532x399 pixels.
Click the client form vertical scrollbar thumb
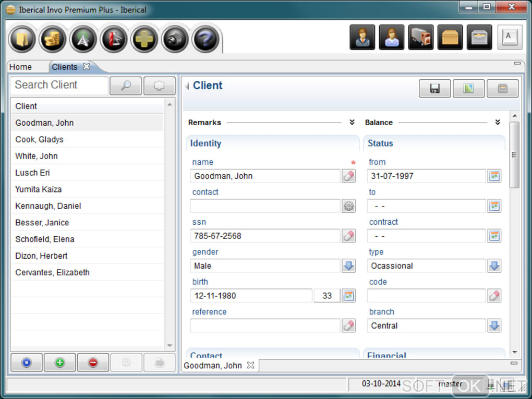pos(514,155)
